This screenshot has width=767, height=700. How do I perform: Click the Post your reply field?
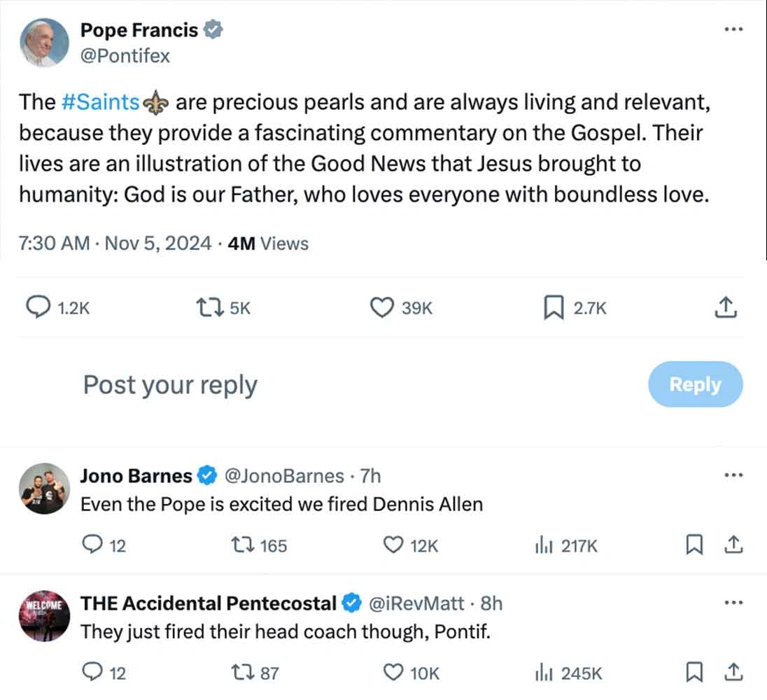coord(169,384)
